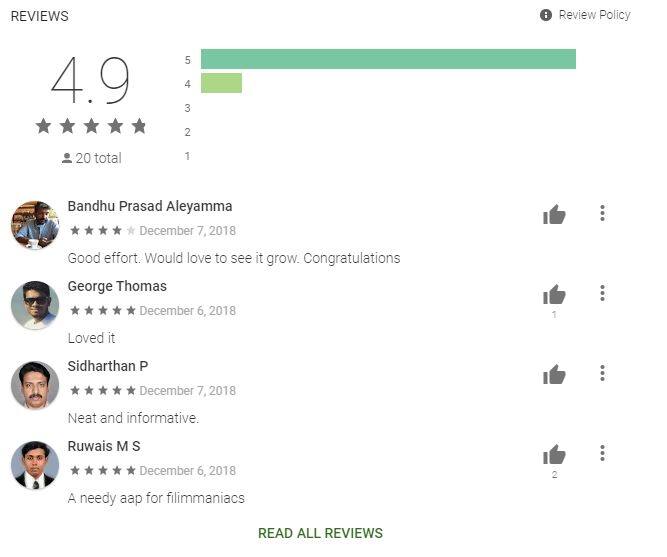
Task: Click Ruwais M S's profile photo
Action: coord(35,465)
